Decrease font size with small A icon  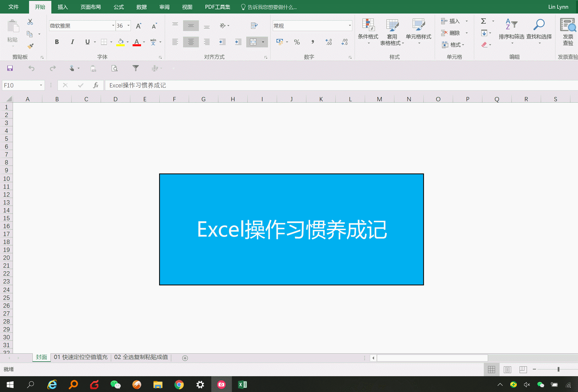tap(154, 26)
